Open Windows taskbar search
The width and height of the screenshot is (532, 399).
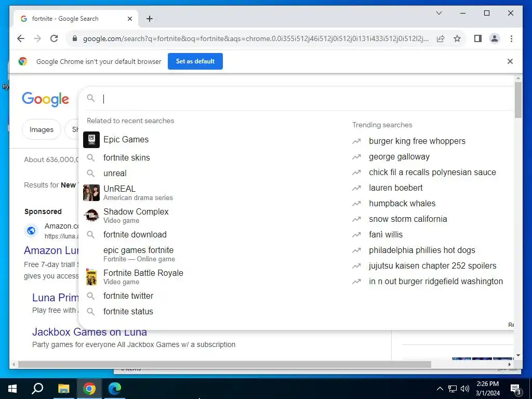pyautogui.click(x=37, y=389)
